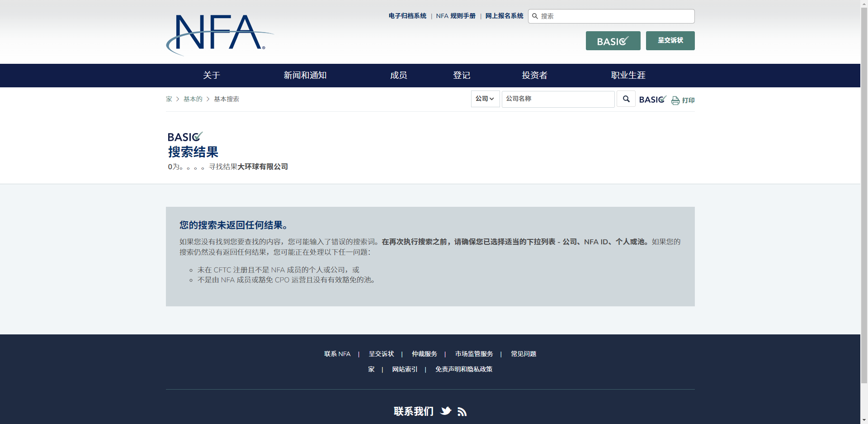Open footer 常见问题 link
The width and height of the screenshot is (868, 424).
[x=524, y=354]
